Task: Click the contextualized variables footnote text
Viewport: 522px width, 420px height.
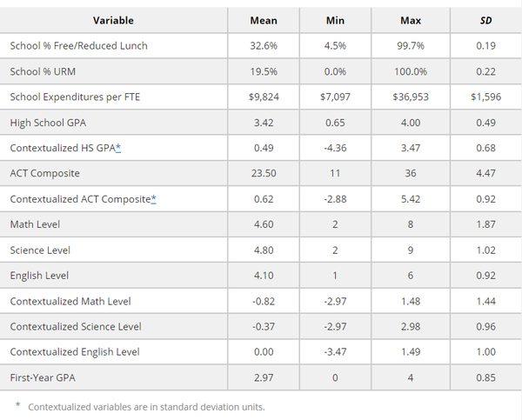Action: pyautogui.click(x=146, y=406)
